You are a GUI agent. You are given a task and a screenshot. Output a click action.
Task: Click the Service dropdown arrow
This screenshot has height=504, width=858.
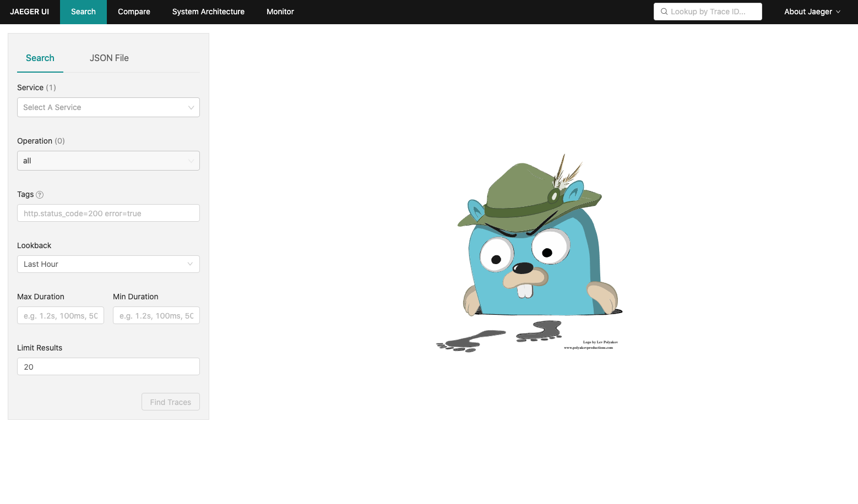coord(191,107)
